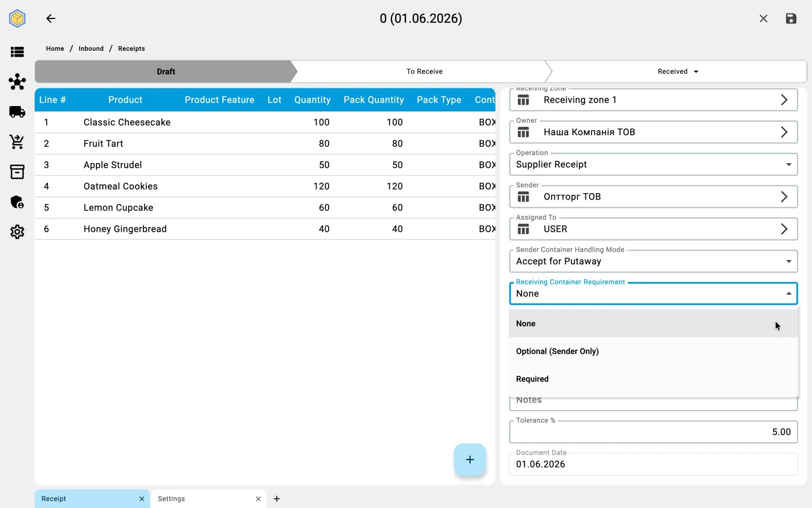Click table icon in Assigned To field
This screenshot has height=508, width=812.
[524, 229]
